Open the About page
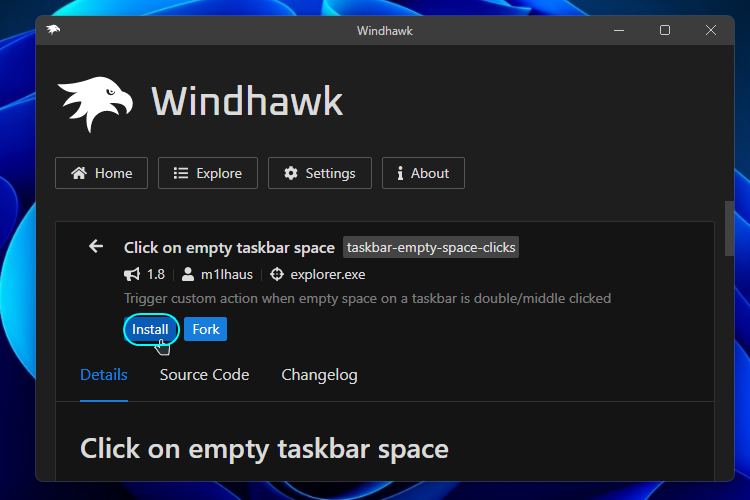The width and height of the screenshot is (750, 500). click(x=423, y=173)
